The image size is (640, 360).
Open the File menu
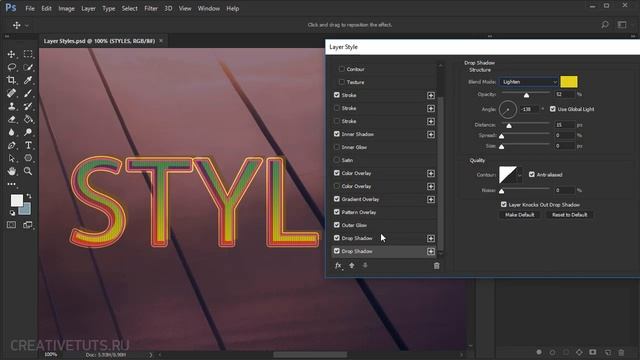pyautogui.click(x=30, y=8)
